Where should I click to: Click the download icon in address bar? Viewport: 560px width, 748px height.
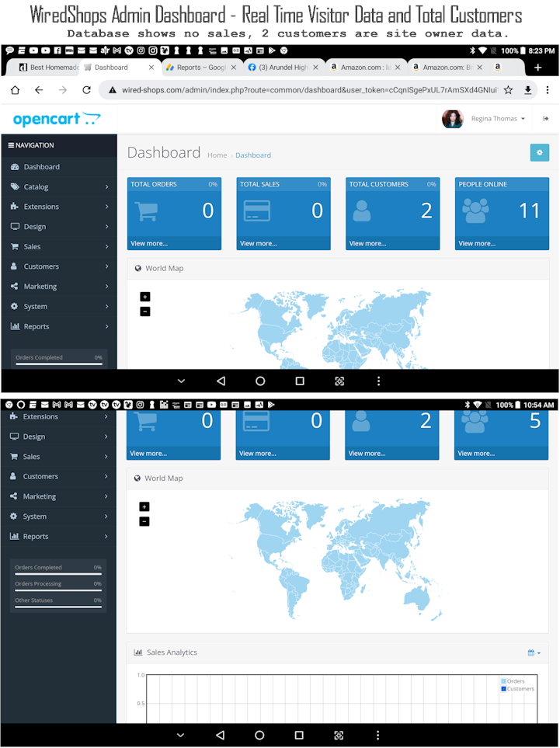(528, 89)
